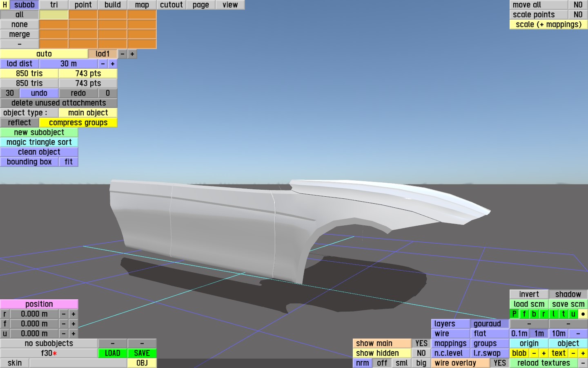Select the green l view button

click(553, 314)
